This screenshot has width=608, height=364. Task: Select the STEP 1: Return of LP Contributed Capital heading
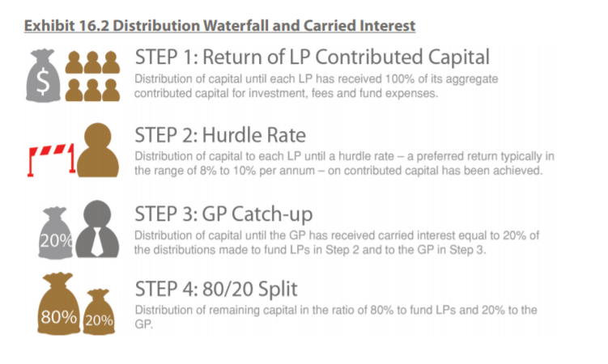click(312, 57)
